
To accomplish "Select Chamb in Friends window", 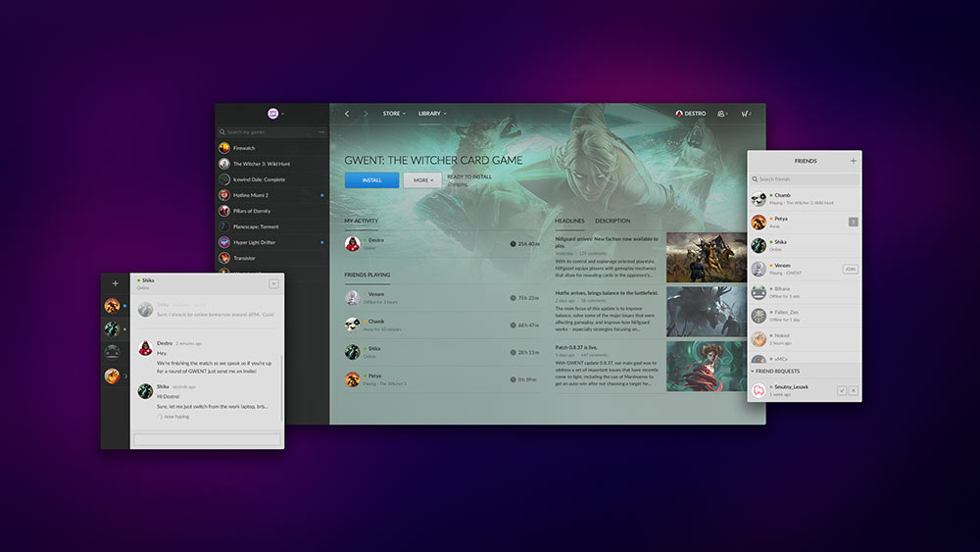I will pyautogui.click(x=805, y=199).
